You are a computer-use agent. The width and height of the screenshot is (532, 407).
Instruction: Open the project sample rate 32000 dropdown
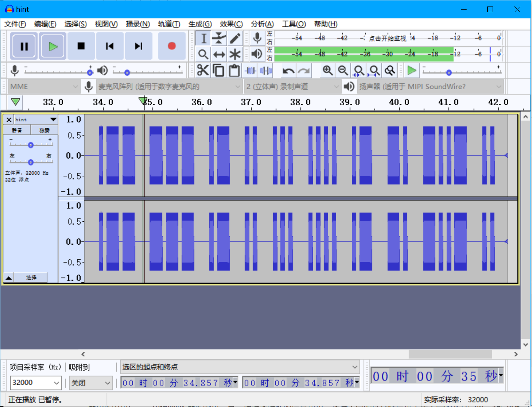coord(36,382)
